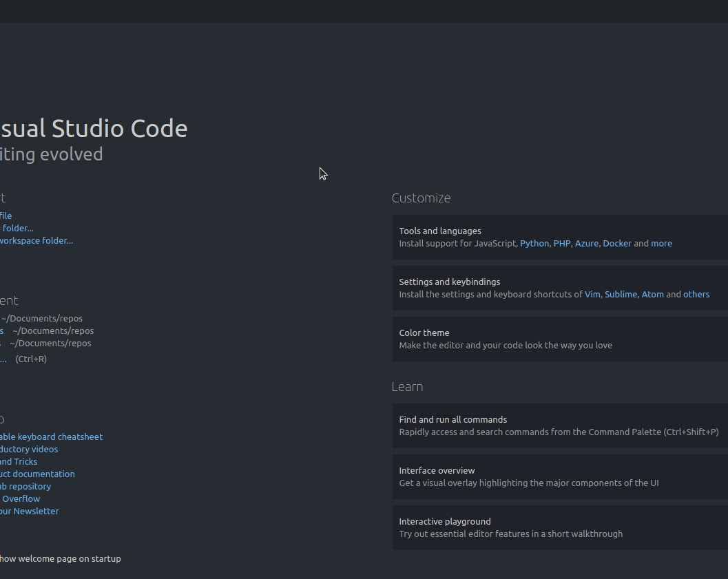728x579 pixels.
Task: Click the PHP language support link
Action: pyautogui.click(x=562, y=244)
